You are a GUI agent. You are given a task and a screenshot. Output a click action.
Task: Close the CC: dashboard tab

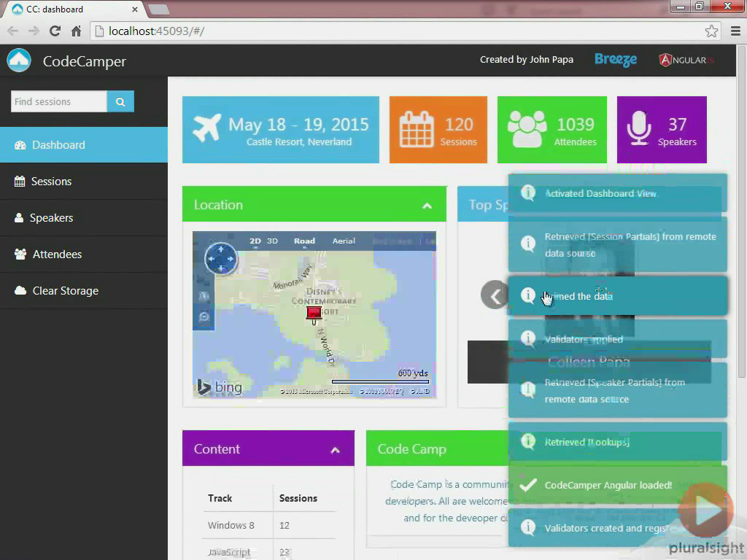[135, 9]
